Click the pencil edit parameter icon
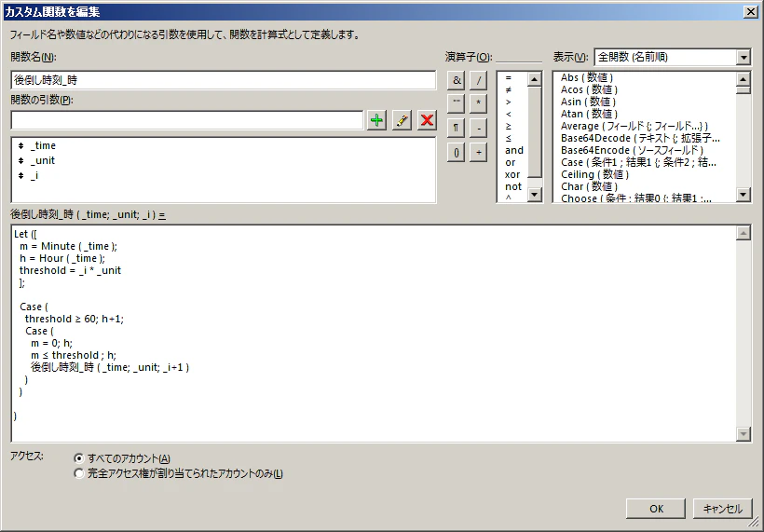The image size is (764, 532). tap(402, 120)
